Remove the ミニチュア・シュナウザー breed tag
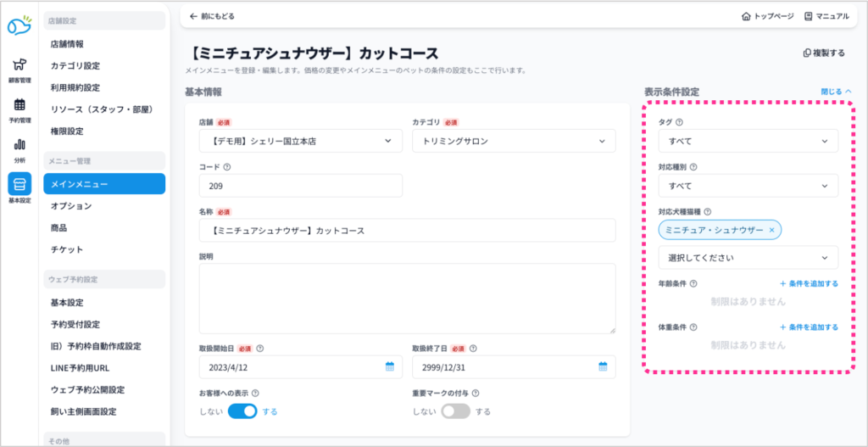The width and height of the screenshot is (868, 447). (x=771, y=230)
